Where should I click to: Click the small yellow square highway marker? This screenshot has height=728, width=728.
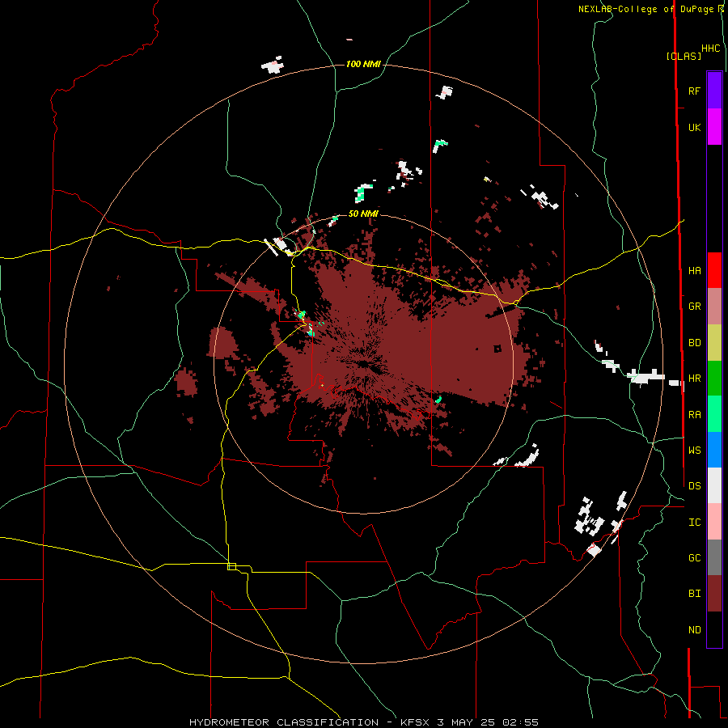point(231,566)
